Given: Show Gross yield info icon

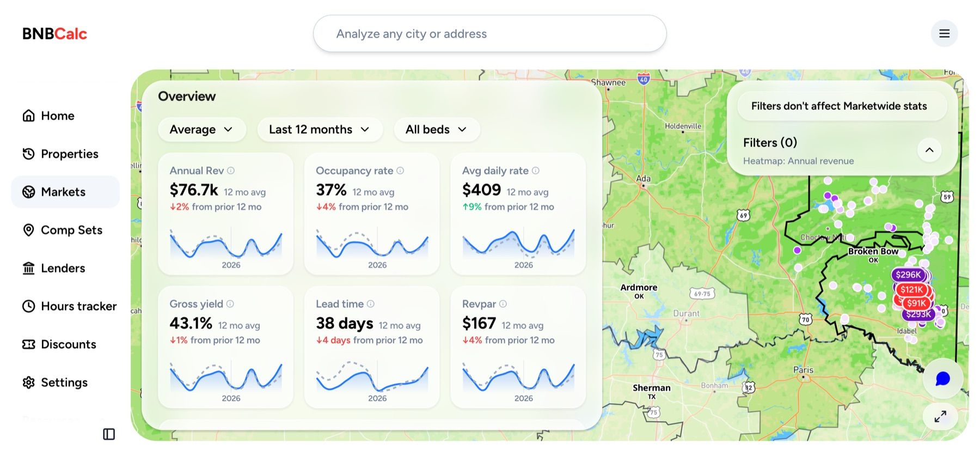Looking at the screenshot, I should point(230,304).
